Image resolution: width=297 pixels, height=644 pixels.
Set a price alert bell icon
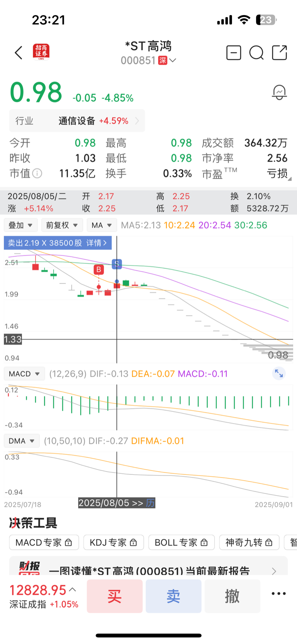point(279,93)
